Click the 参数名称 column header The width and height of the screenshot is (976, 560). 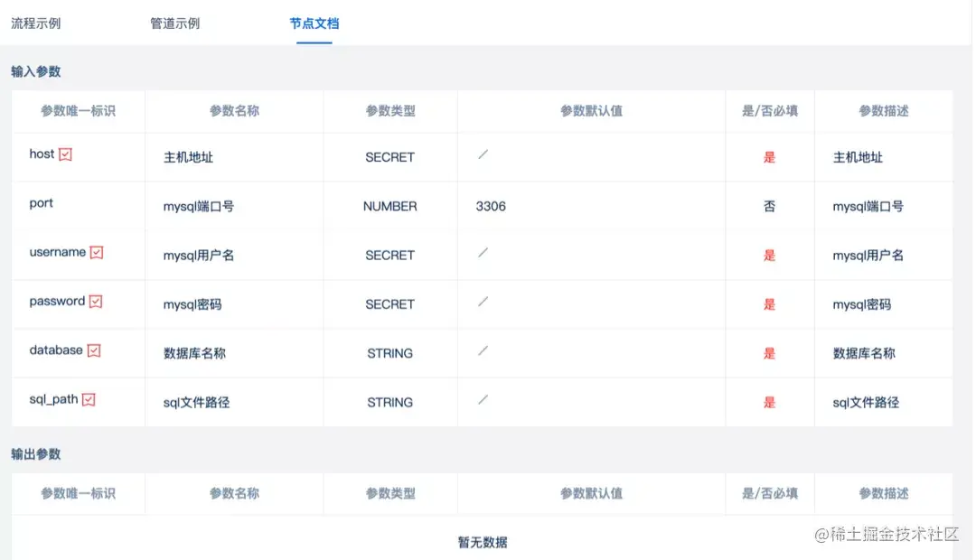click(233, 111)
